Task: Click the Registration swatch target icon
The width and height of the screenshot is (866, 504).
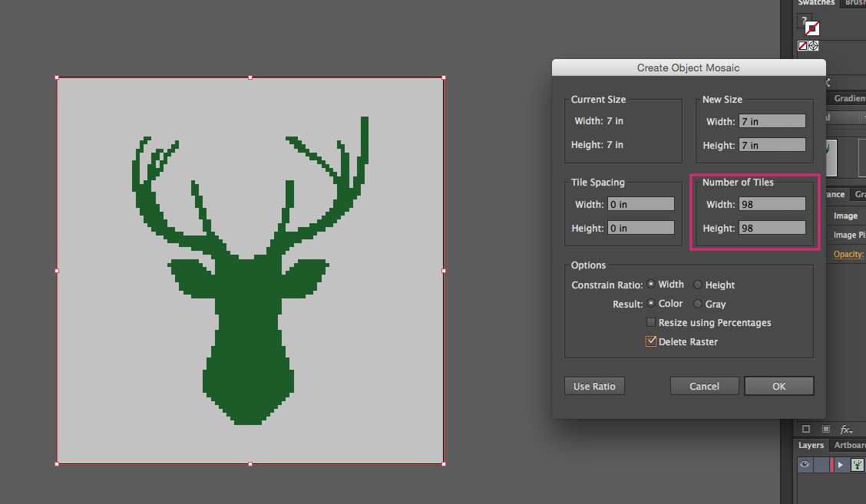Action: click(x=814, y=46)
